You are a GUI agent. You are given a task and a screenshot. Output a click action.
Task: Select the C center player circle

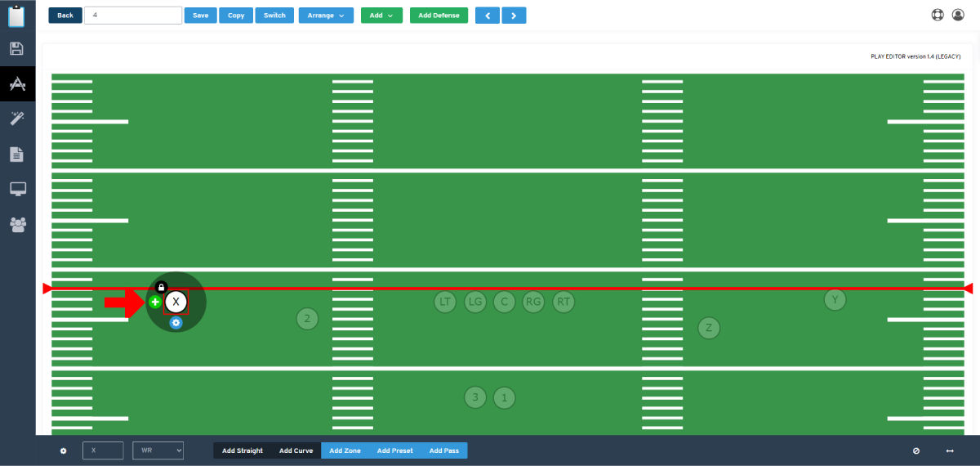504,302
